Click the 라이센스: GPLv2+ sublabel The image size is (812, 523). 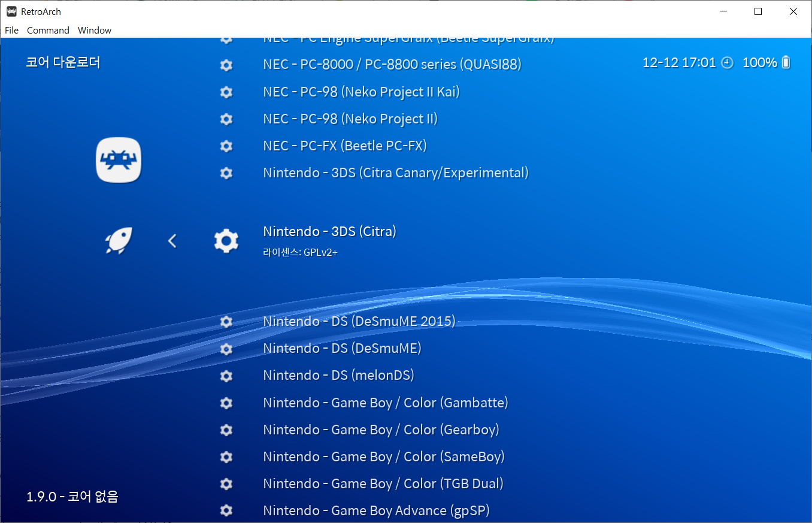300,253
